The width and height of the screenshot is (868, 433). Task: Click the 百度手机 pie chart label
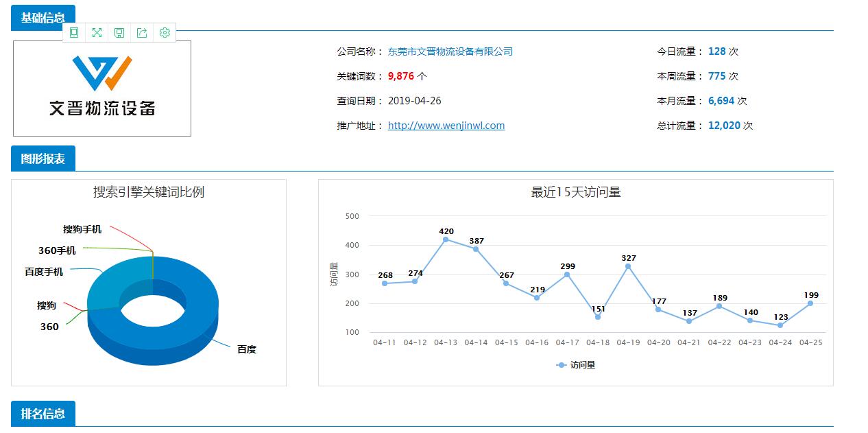pos(44,272)
